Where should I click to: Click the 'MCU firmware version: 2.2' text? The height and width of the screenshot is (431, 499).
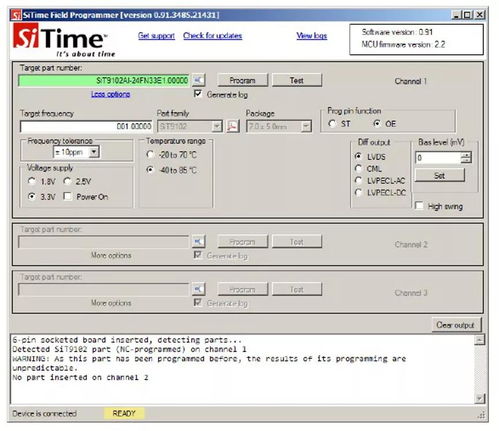(403, 44)
